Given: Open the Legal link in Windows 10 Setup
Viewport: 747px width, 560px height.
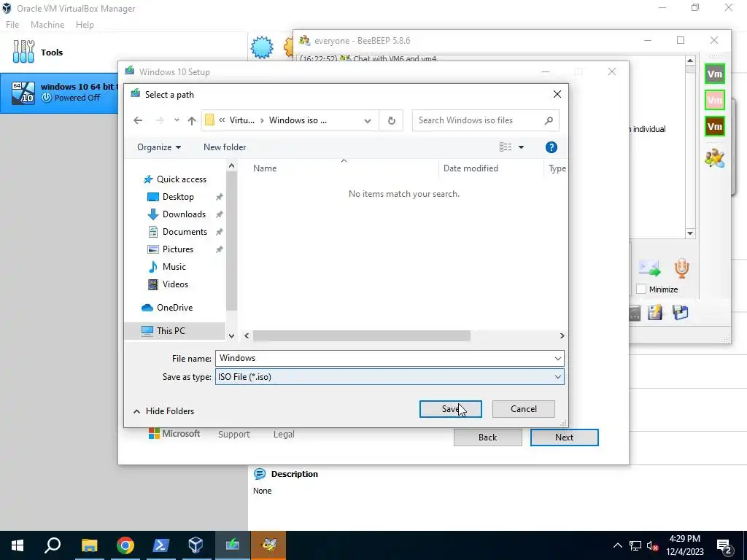Looking at the screenshot, I should tap(284, 435).
